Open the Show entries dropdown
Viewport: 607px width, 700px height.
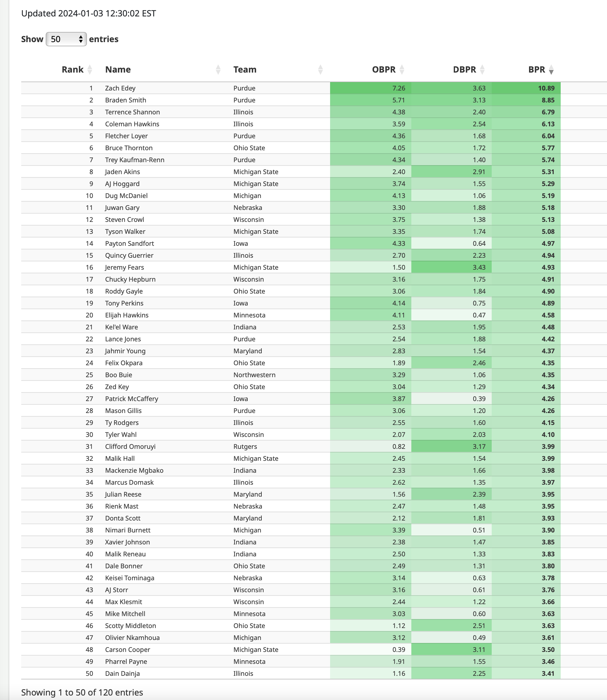coord(66,39)
